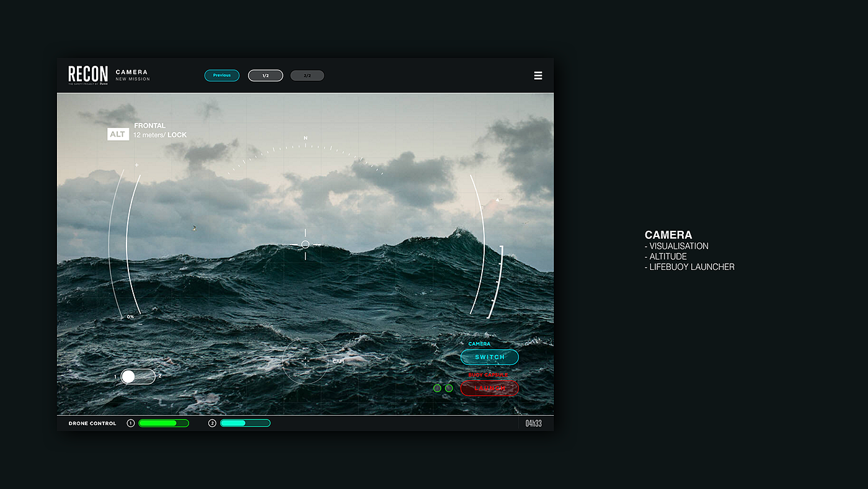The image size is (868, 489).
Task: Click the CAM label beside the reticle
Action: click(x=339, y=361)
